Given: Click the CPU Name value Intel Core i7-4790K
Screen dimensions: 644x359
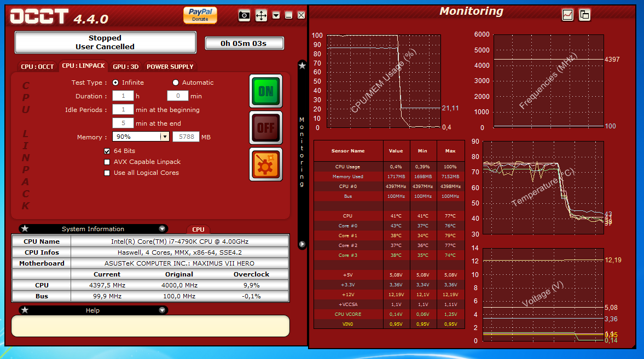Looking at the screenshot, I should tap(179, 242).
